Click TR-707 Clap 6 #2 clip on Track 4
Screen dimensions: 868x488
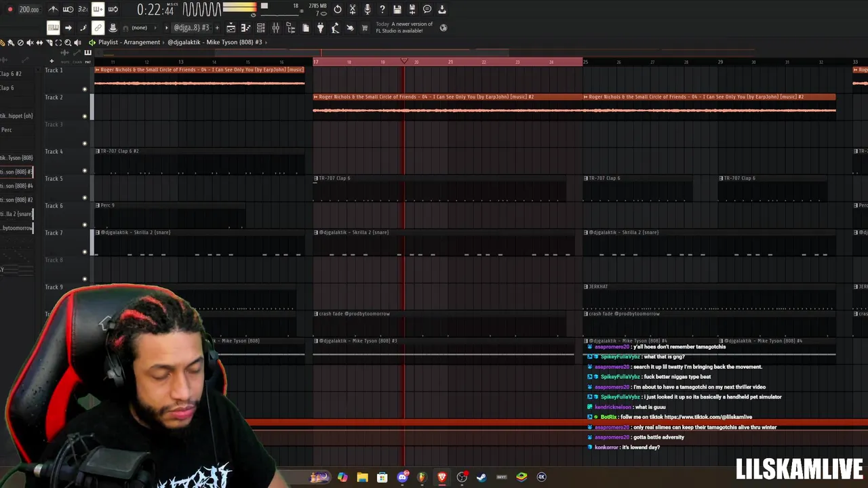199,161
